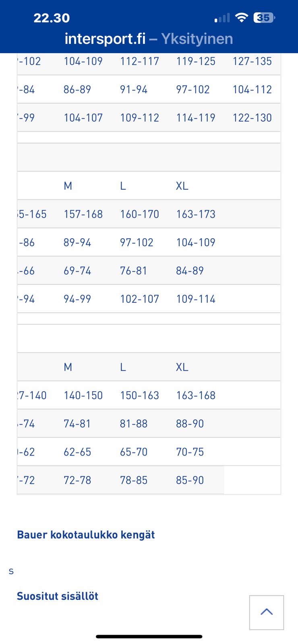The height and width of the screenshot is (644, 298).
Task: Tap the battery level indicator
Action: click(264, 18)
